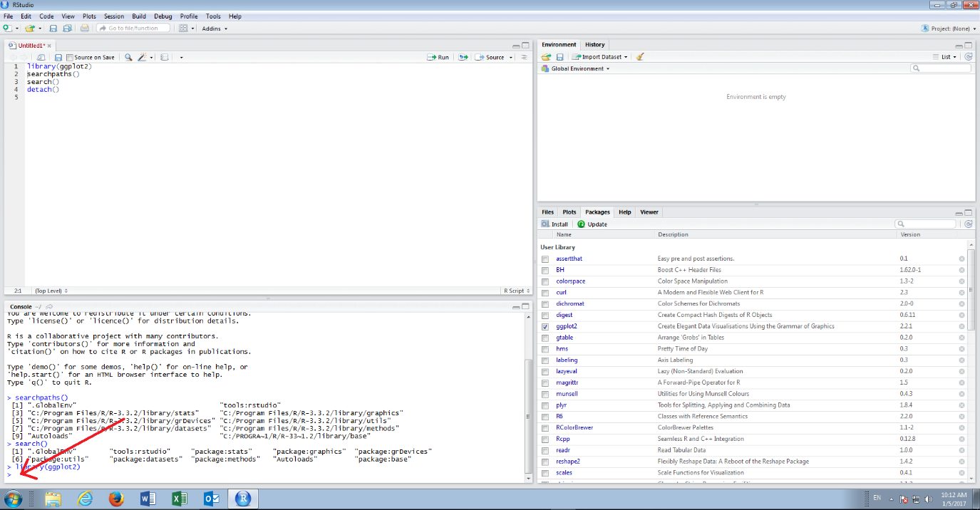Viewport: 980px width, 510px height.
Task: Click the New File icon in main toolbar
Action: (6, 28)
